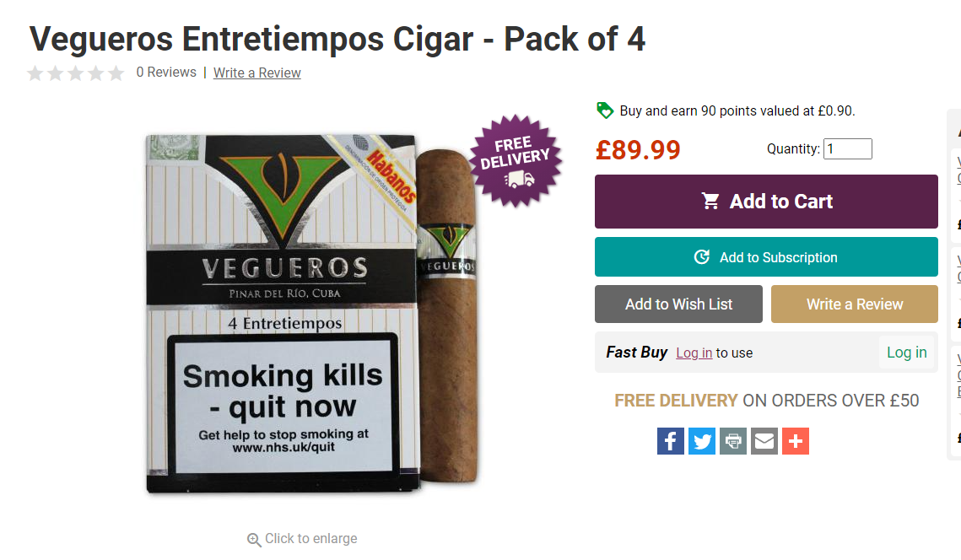The width and height of the screenshot is (961, 560).
Task: Click the print page icon
Action: pyautogui.click(x=733, y=441)
